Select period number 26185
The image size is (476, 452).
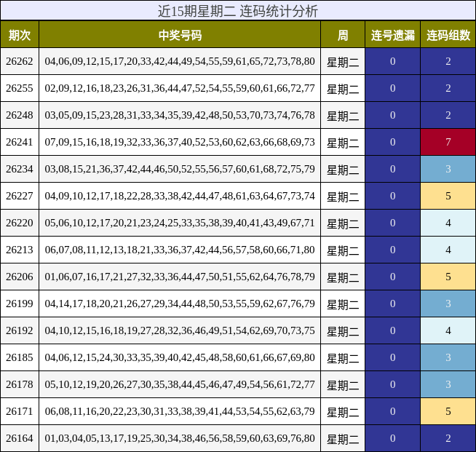(x=20, y=357)
